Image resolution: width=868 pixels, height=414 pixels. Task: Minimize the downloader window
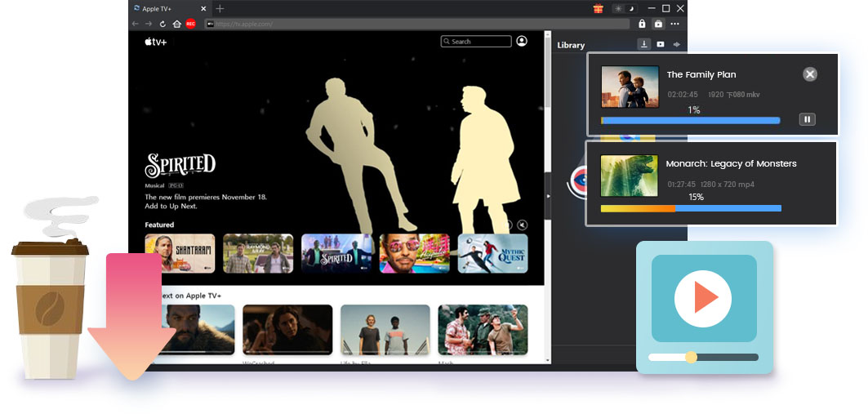tap(652, 8)
